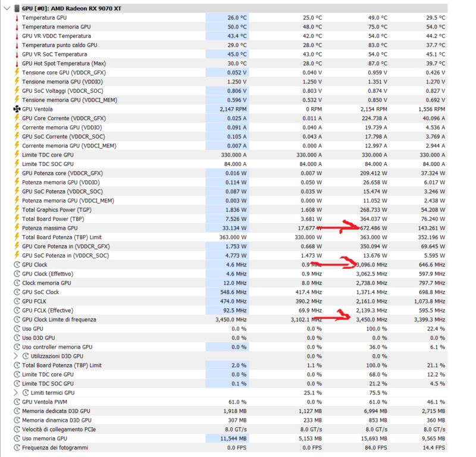Click the maximum value 209.412 W

coord(374,173)
